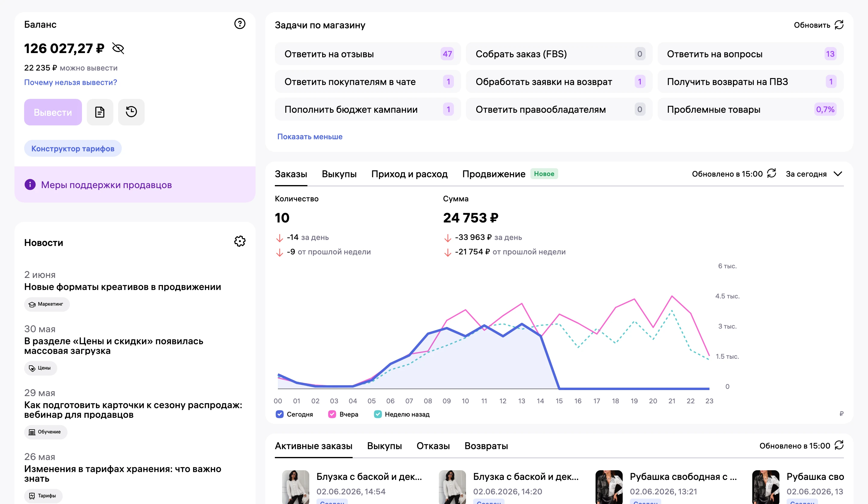Open Пополнить бюджет кампании task
The height and width of the screenshot is (504, 868).
click(367, 109)
